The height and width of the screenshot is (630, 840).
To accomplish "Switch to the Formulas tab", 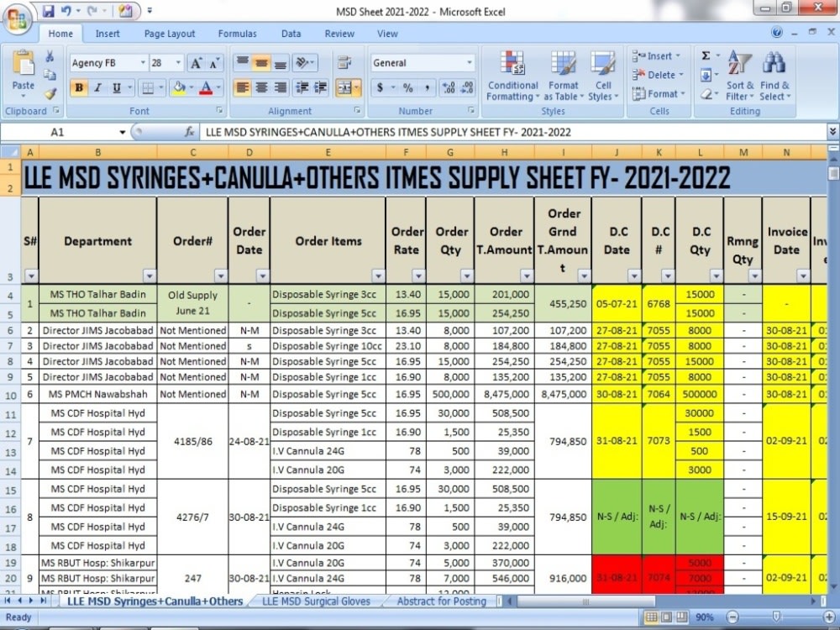I will point(238,34).
